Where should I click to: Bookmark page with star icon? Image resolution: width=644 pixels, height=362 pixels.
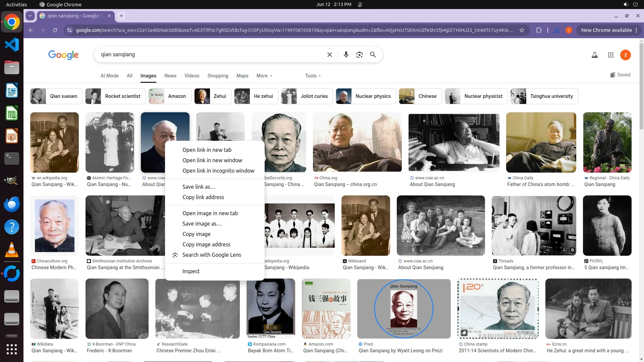522,30
